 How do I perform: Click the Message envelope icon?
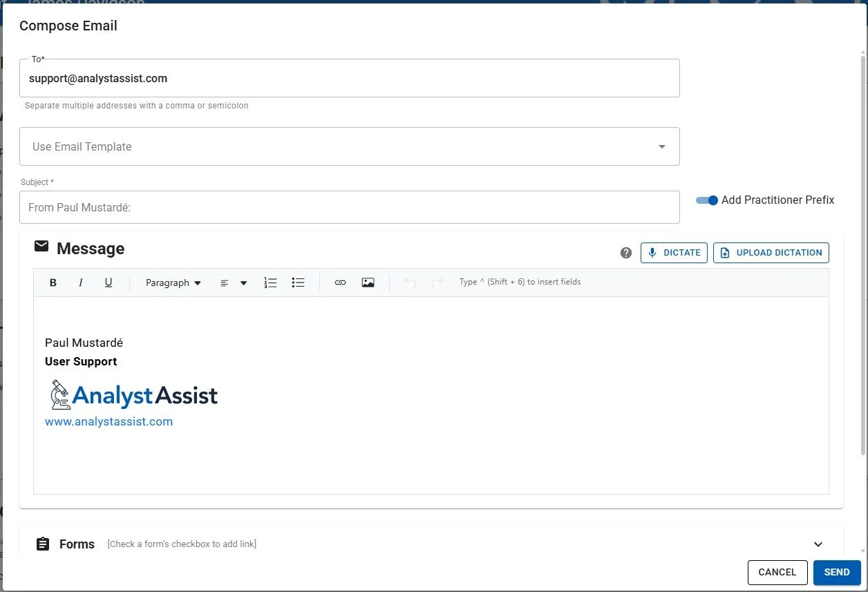pos(41,247)
